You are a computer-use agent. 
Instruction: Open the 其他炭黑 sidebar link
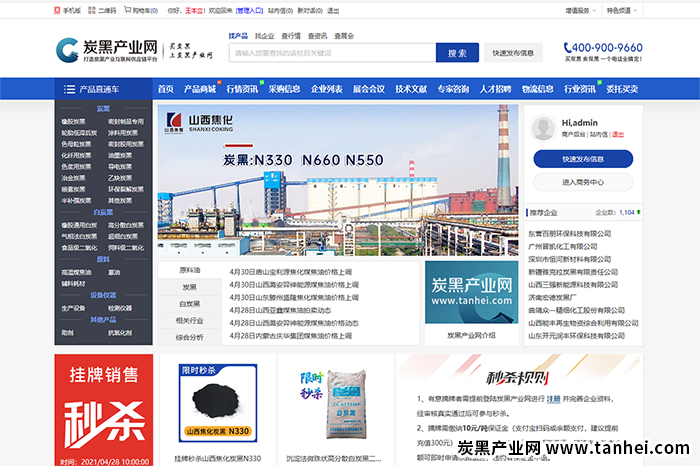(x=120, y=200)
